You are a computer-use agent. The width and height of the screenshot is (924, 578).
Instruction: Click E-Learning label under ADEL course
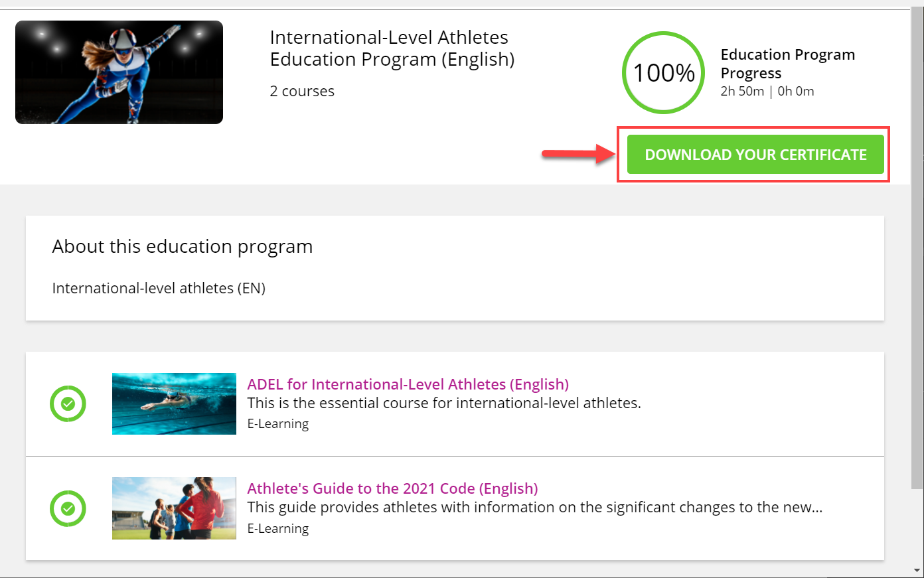278,423
